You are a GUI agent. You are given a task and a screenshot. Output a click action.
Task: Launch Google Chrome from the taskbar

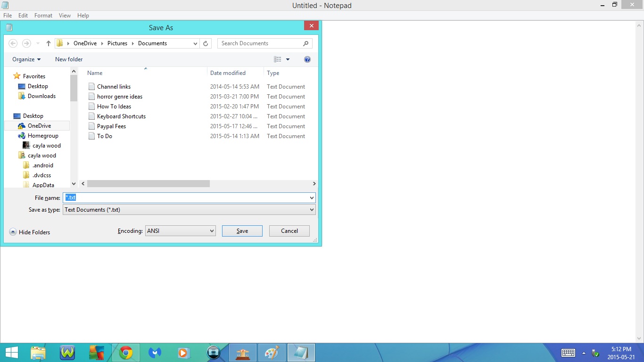tap(126, 352)
